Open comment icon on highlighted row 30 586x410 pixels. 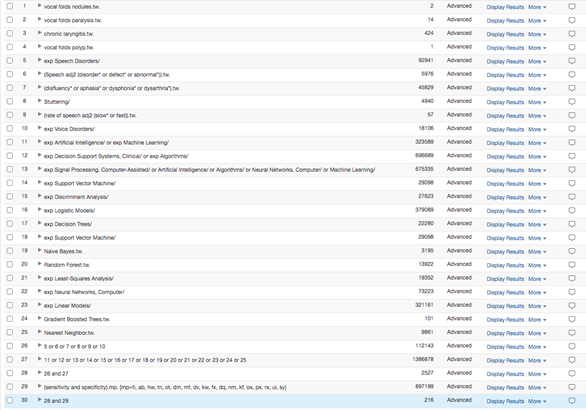pyautogui.click(x=571, y=401)
